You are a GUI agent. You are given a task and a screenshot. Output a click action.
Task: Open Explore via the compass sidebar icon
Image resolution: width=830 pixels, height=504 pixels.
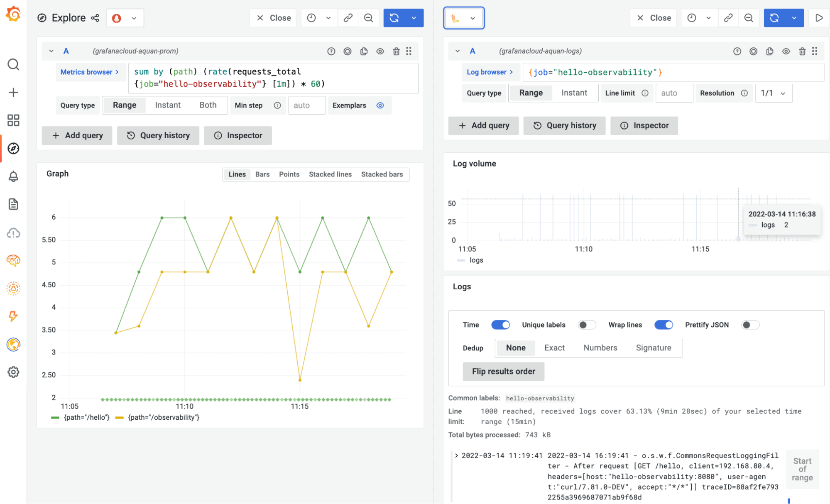click(x=14, y=148)
